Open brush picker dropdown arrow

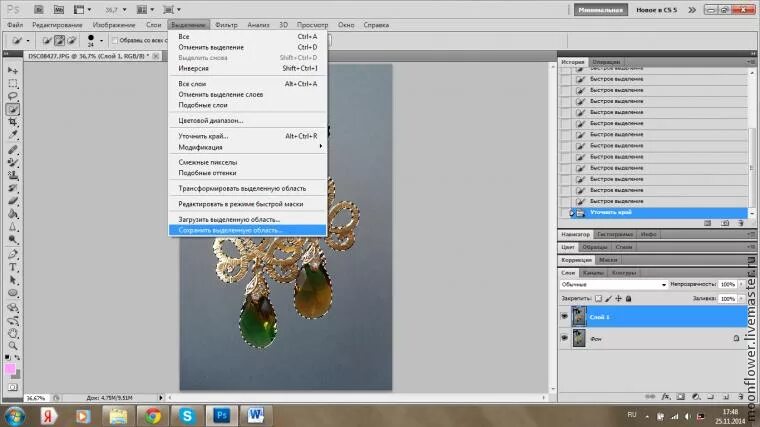tap(101, 41)
